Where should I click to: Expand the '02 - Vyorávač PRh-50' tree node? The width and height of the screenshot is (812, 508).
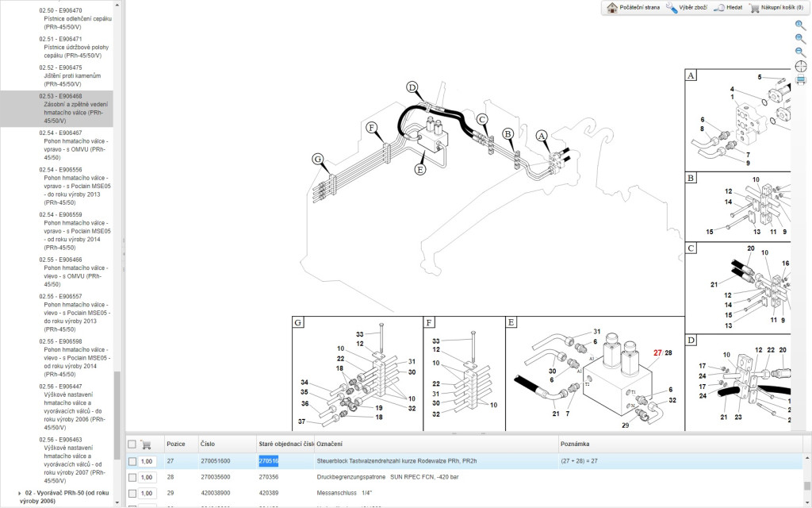(20, 494)
